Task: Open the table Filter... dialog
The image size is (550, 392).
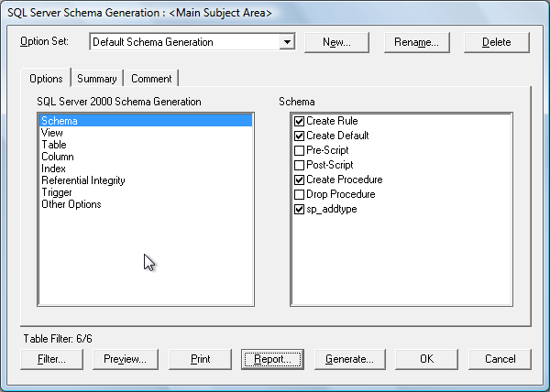Action: tap(51, 359)
